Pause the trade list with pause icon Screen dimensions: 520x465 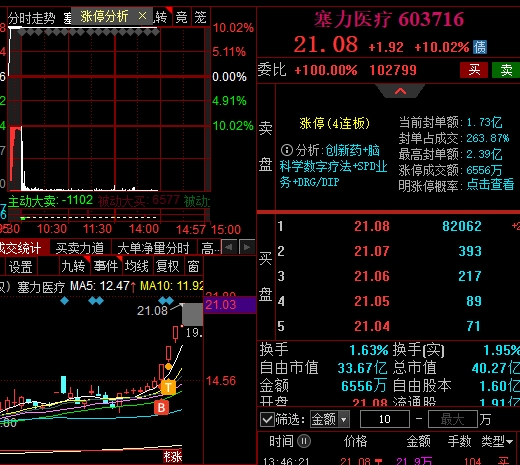click(x=304, y=441)
